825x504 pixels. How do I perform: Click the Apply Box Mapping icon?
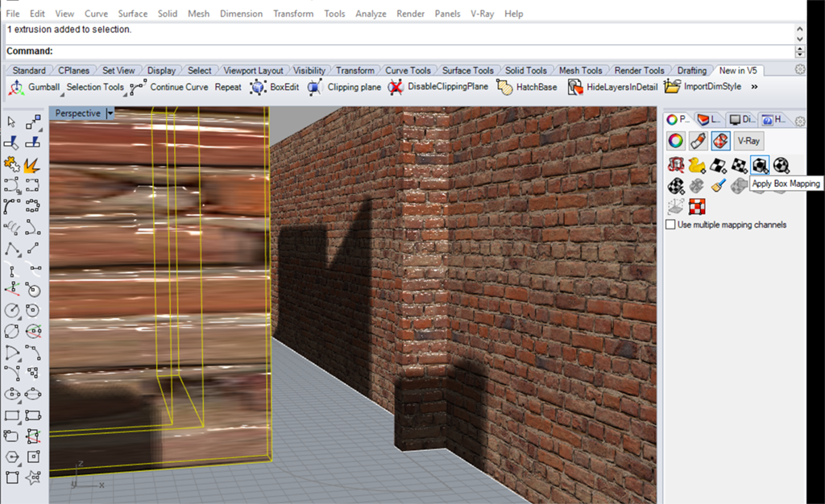click(x=760, y=165)
